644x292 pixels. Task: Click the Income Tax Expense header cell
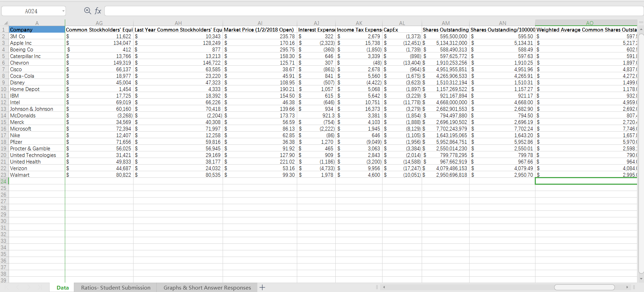pyautogui.click(x=359, y=30)
